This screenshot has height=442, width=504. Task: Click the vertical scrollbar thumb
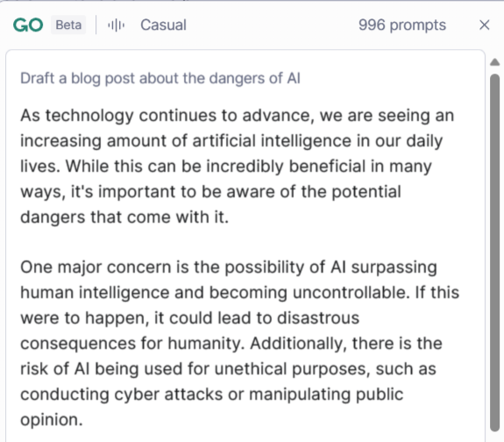point(494,253)
